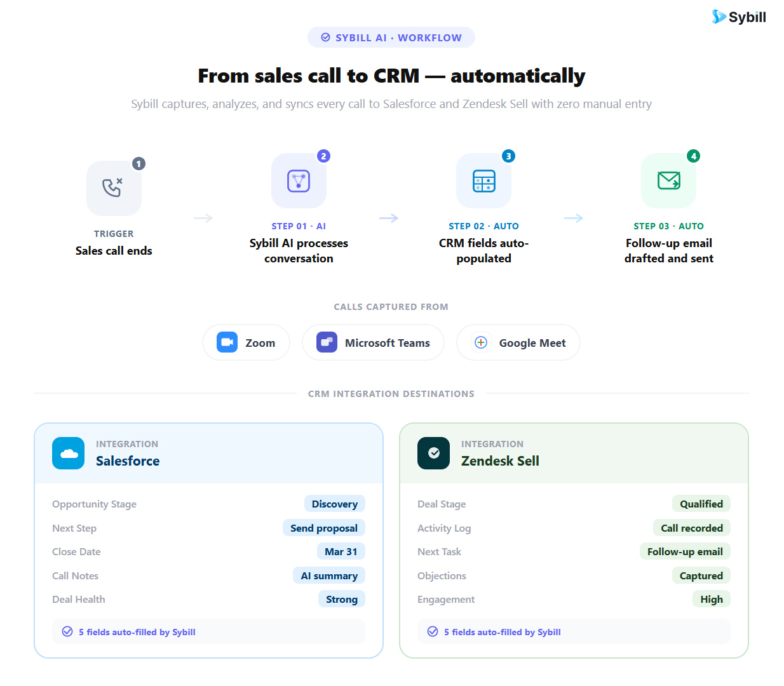
Task: Click the Qualified deal stage value
Action: (701, 504)
